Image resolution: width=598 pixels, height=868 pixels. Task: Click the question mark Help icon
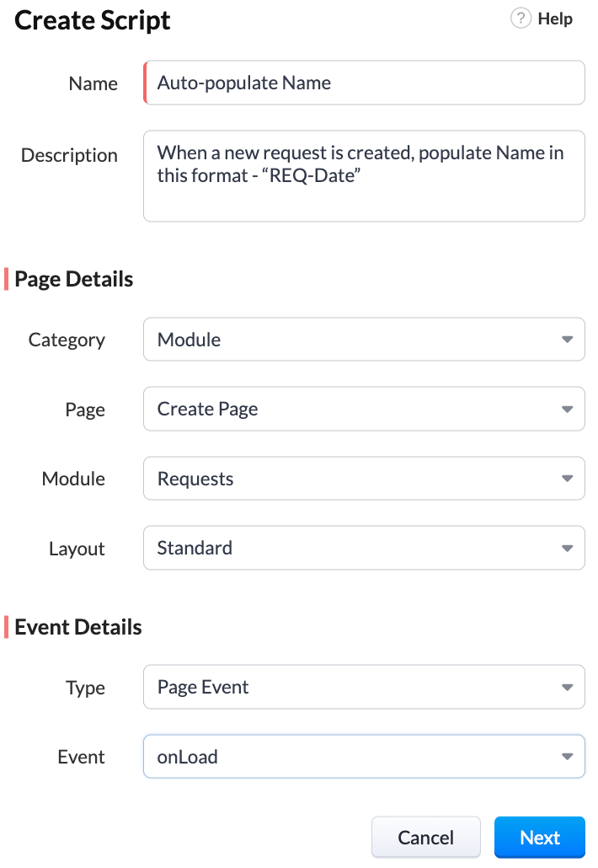coord(521,19)
